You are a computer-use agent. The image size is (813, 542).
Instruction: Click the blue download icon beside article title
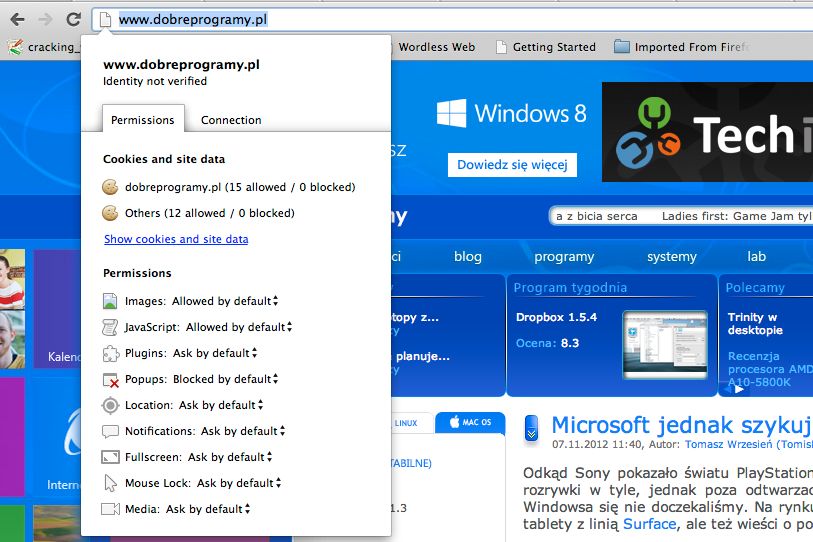pyautogui.click(x=531, y=428)
